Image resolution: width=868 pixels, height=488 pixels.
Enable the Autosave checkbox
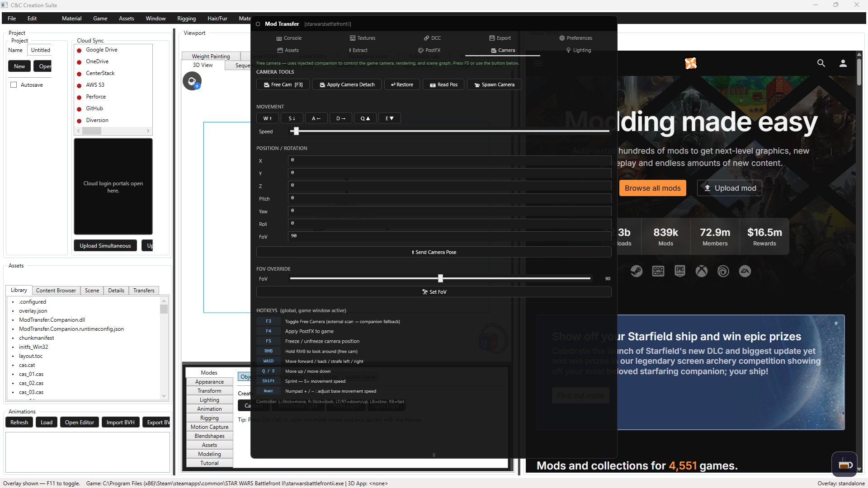pos(14,85)
